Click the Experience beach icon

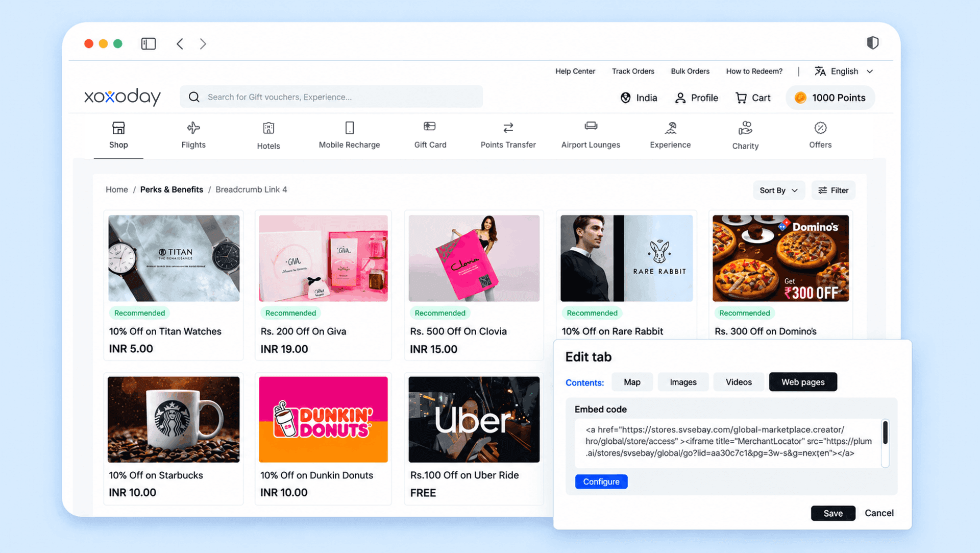pyautogui.click(x=671, y=128)
